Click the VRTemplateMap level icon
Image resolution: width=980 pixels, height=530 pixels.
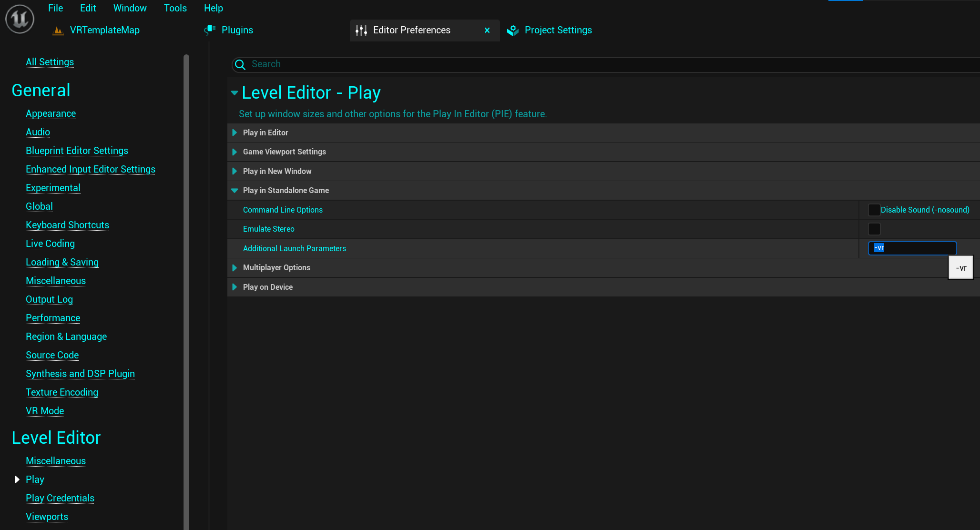58,31
